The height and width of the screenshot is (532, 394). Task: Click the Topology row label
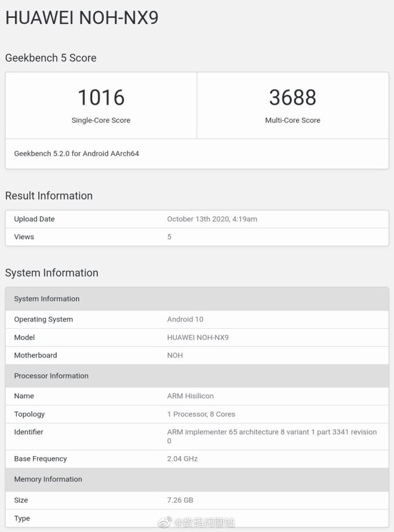tap(29, 414)
